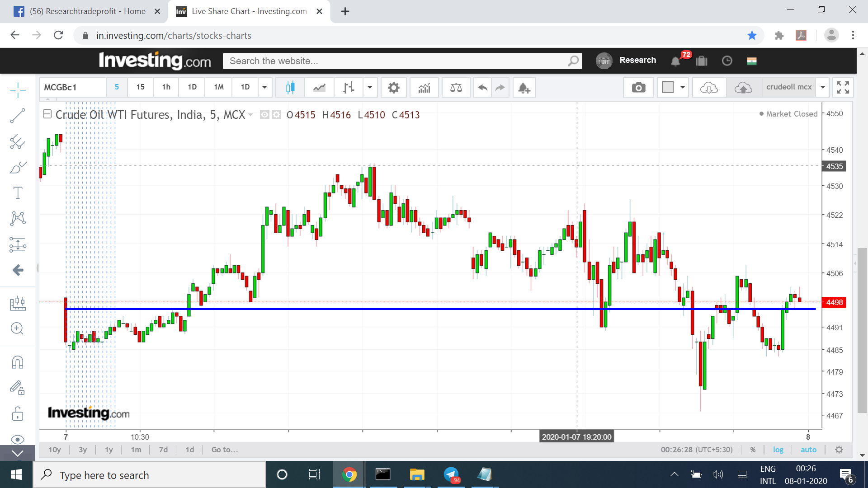Toggle auto scale
The height and width of the screenshot is (488, 868).
(808, 450)
